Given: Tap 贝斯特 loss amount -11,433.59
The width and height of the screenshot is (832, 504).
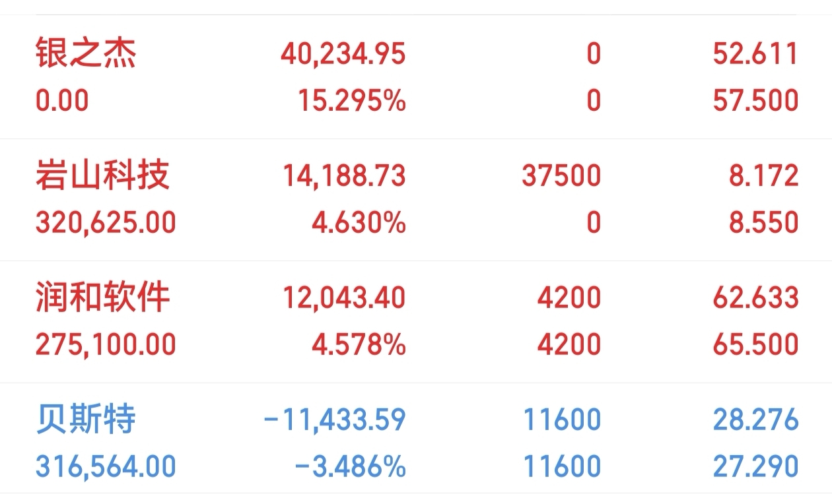Looking at the screenshot, I should click(334, 420).
